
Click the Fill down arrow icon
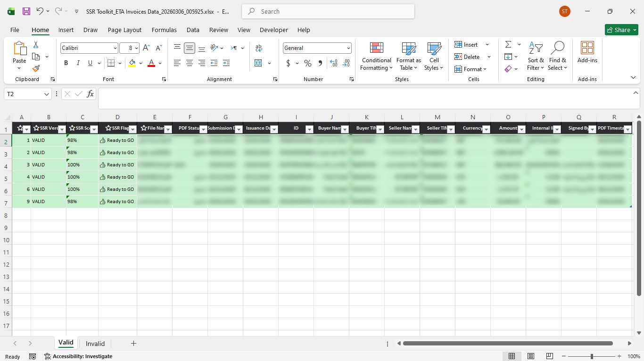(x=508, y=57)
